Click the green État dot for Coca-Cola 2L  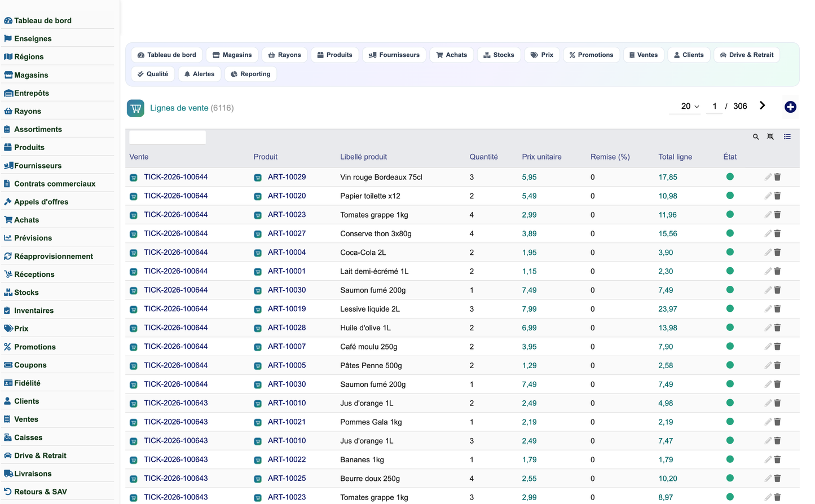pyautogui.click(x=730, y=252)
